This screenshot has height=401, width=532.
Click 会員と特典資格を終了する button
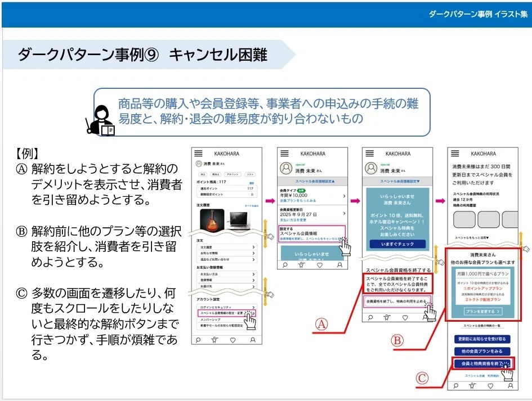pyautogui.click(x=482, y=364)
